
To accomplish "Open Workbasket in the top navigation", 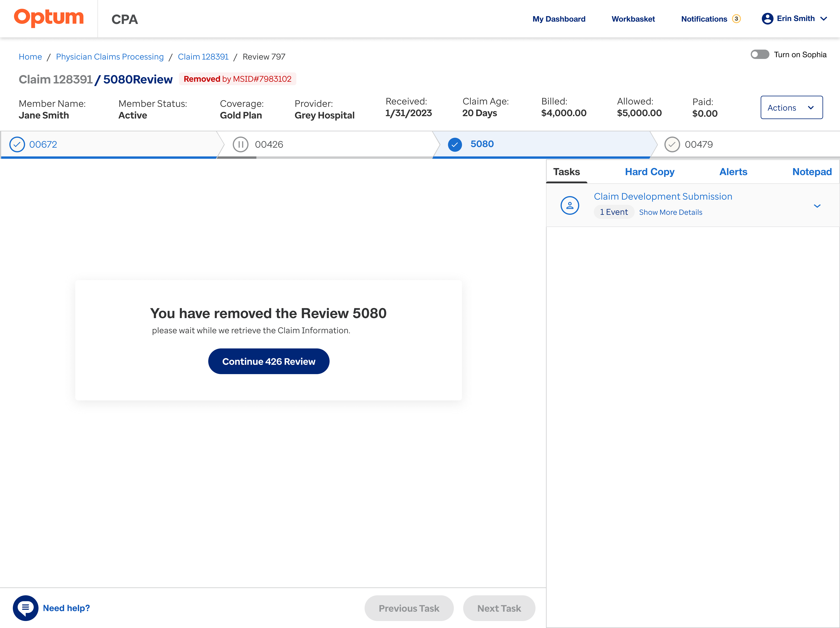I will (x=633, y=19).
